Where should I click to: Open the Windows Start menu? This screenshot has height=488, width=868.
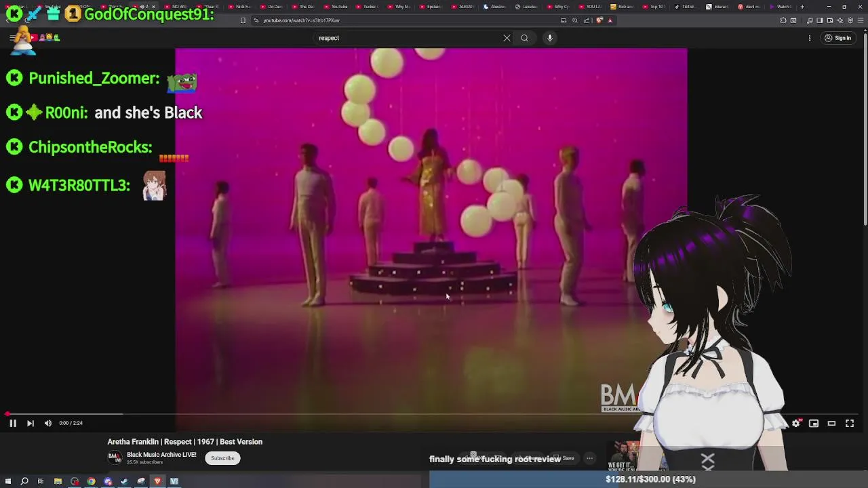[7, 481]
